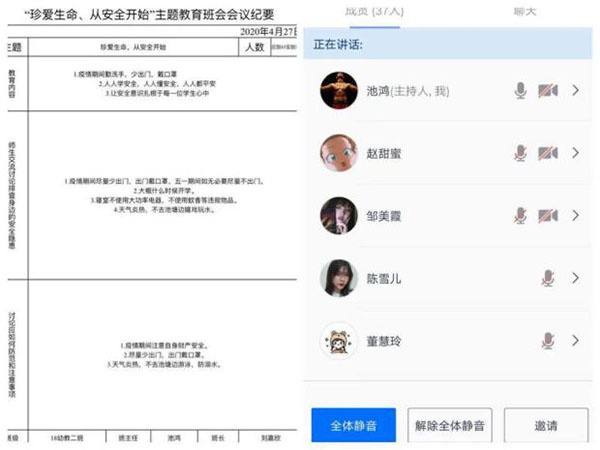Click the 解除全体静音 button
Image resolution: width=600 pixels, height=450 pixels.
click(x=448, y=426)
